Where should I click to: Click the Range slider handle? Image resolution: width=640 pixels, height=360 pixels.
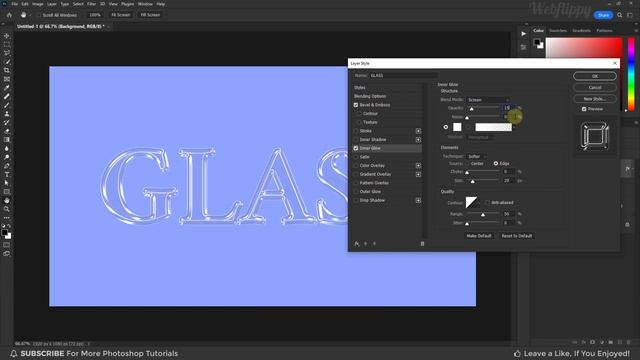tap(483, 215)
